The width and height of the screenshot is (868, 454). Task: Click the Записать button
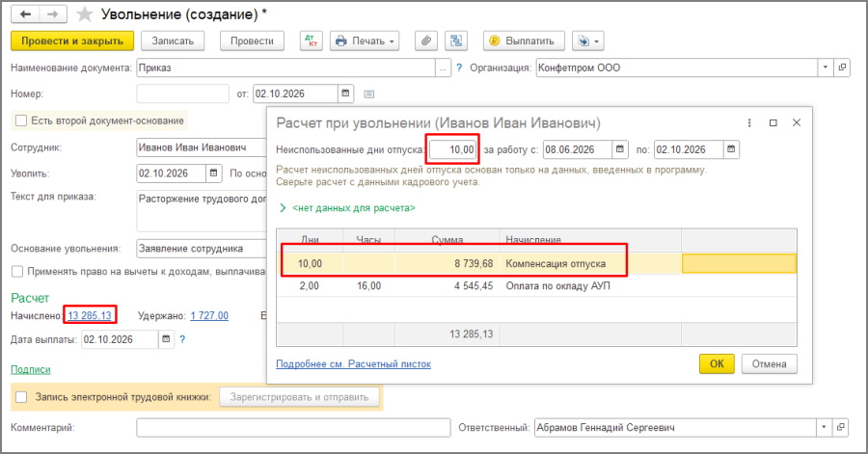[x=173, y=40]
